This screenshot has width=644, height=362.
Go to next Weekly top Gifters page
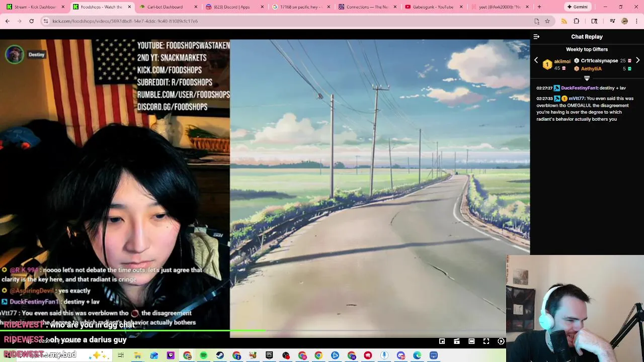coord(637,60)
